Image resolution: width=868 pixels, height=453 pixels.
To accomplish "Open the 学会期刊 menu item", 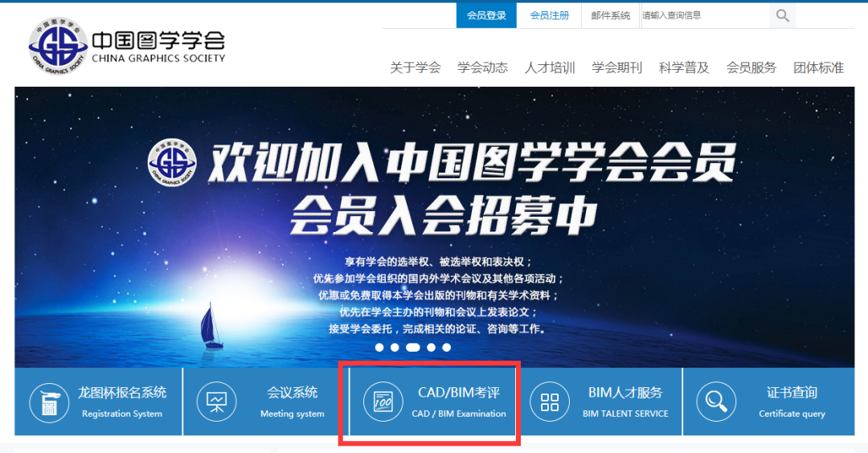I will tap(616, 67).
